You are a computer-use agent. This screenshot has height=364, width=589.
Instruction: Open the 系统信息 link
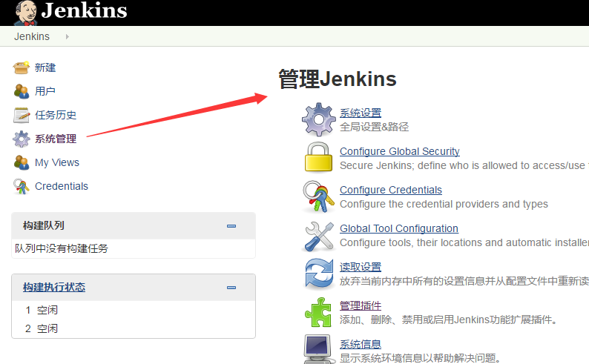coord(361,344)
